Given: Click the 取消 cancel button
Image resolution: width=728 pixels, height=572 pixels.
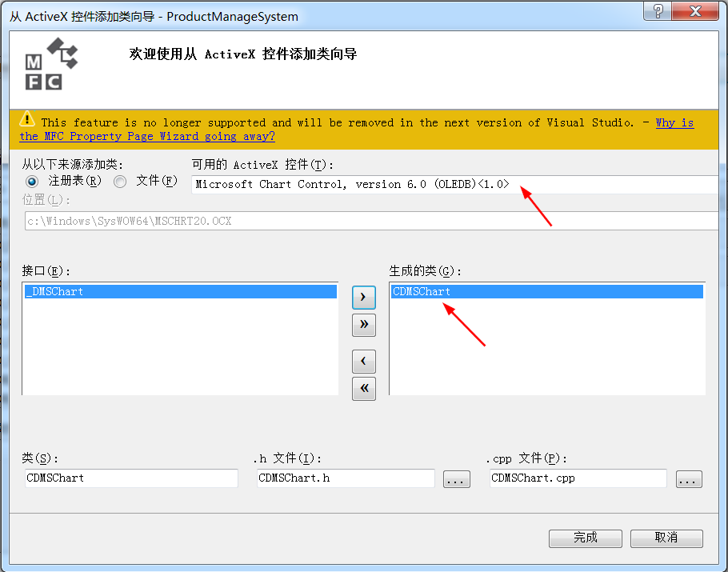Looking at the screenshot, I should (666, 538).
